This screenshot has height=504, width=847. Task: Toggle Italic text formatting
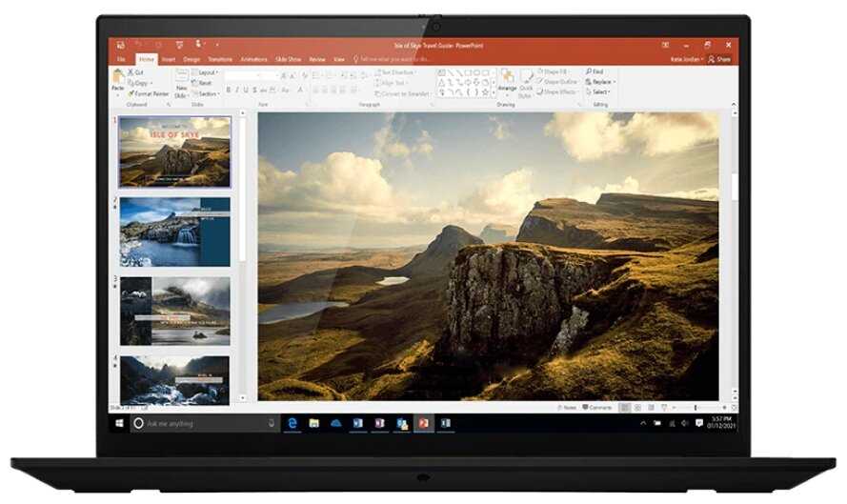click(x=236, y=91)
